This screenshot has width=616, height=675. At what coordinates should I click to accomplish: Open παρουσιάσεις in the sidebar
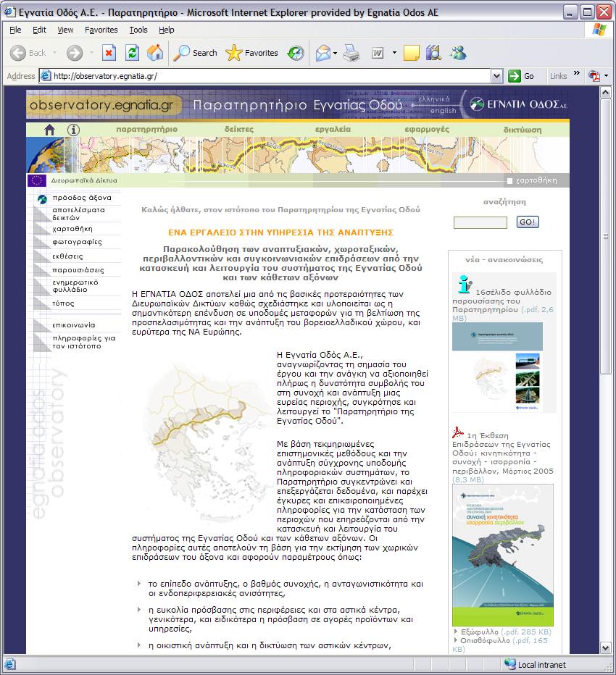pyautogui.click(x=78, y=270)
